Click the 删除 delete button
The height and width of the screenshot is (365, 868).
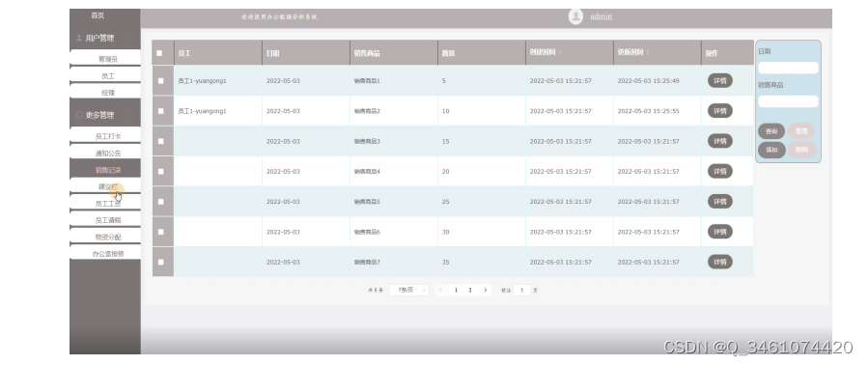click(x=801, y=150)
